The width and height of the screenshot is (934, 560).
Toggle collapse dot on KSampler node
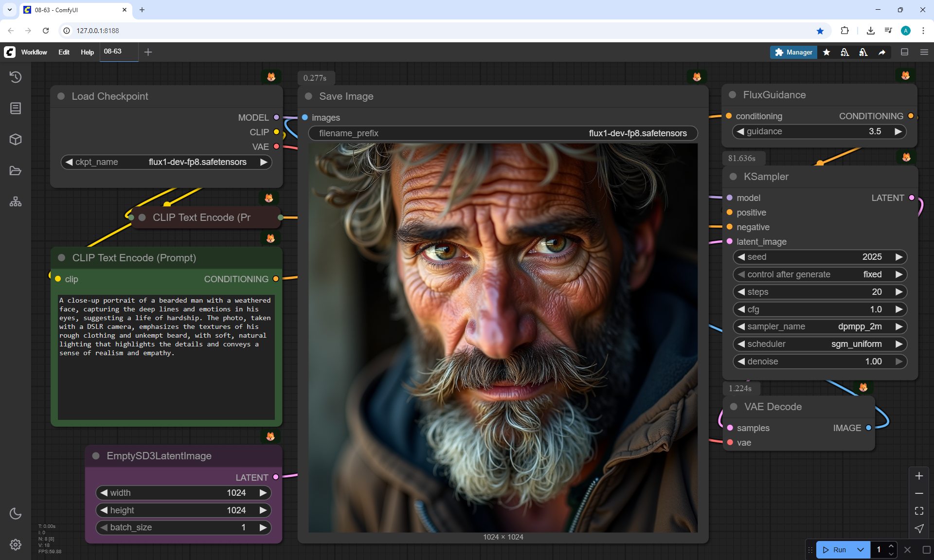point(733,177)
